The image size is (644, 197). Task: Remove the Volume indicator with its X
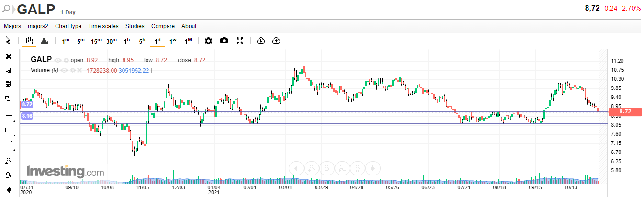79,70
